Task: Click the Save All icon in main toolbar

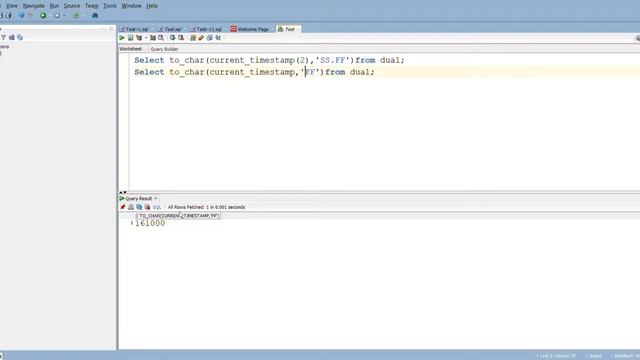Action: (9, 15)
